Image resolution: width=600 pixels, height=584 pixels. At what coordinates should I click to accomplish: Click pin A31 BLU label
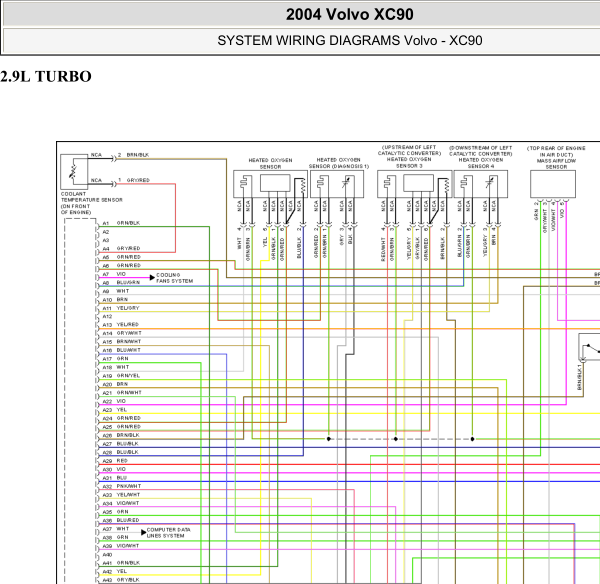click(x=114, y=478)
